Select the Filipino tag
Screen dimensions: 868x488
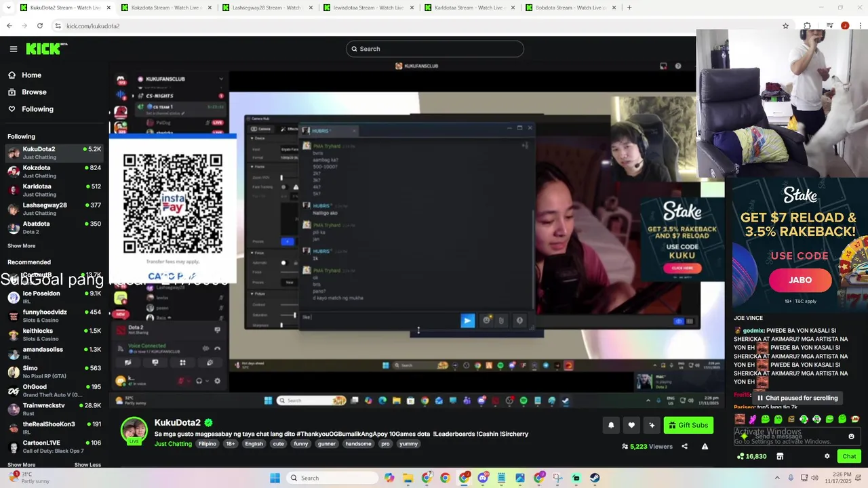208,444
